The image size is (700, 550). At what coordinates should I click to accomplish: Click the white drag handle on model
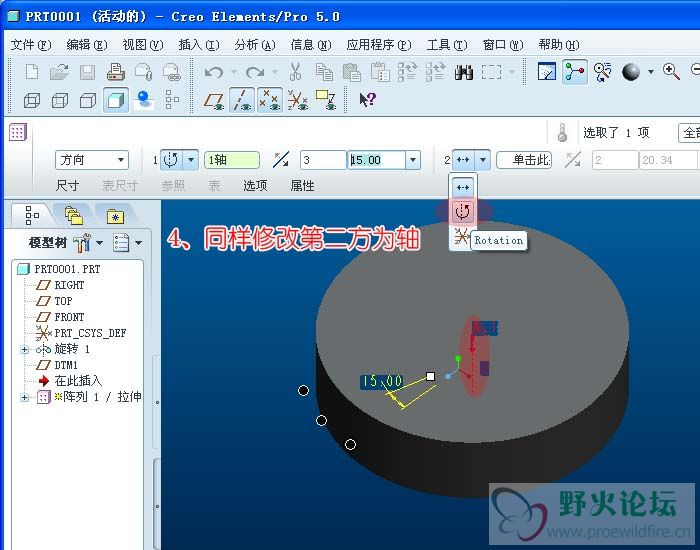[430, 376]
